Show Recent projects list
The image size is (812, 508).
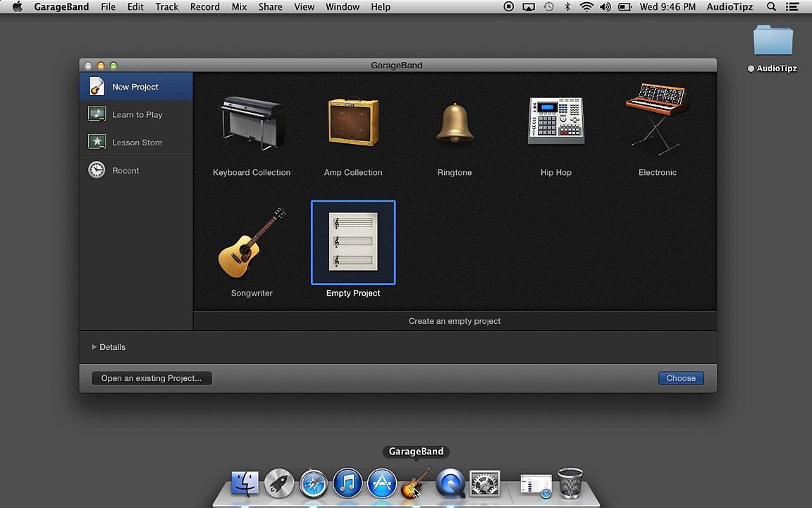(x=136, y=171)
